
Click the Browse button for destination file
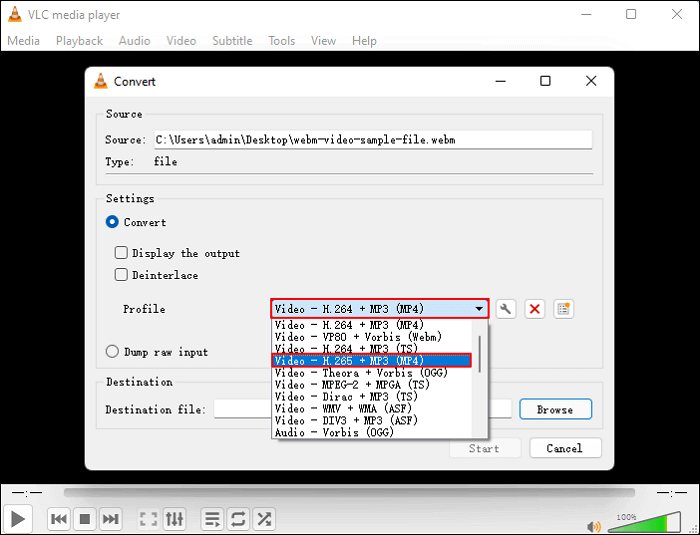554,409
